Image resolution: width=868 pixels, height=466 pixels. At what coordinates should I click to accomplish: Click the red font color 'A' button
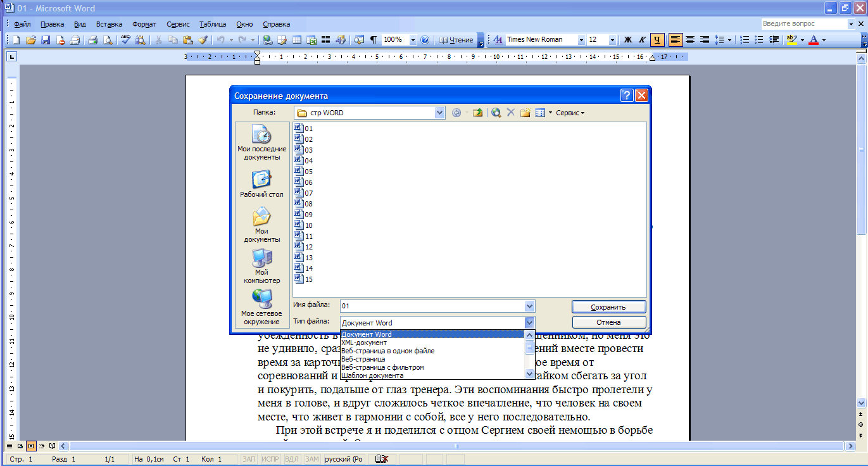pyautogui.click(x=814, y=40)
